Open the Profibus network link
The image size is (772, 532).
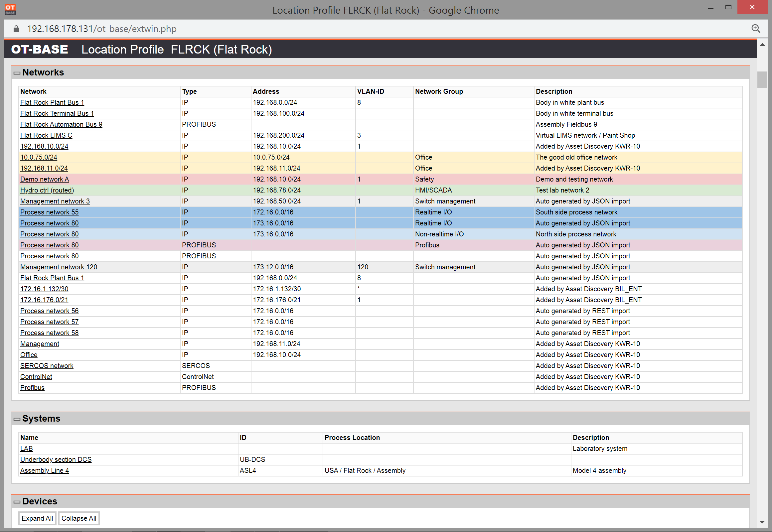point(32,388)
